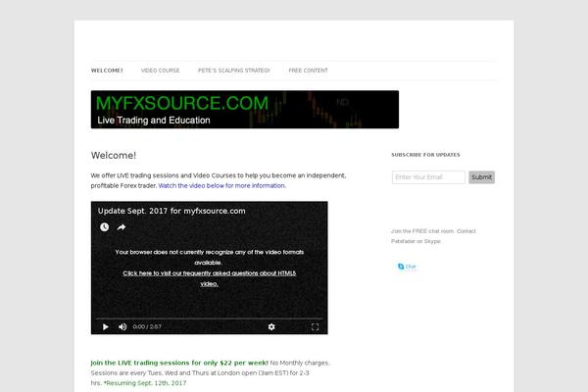Play the video
This screenshot has height=392, width=588.
tap(106, 327)
